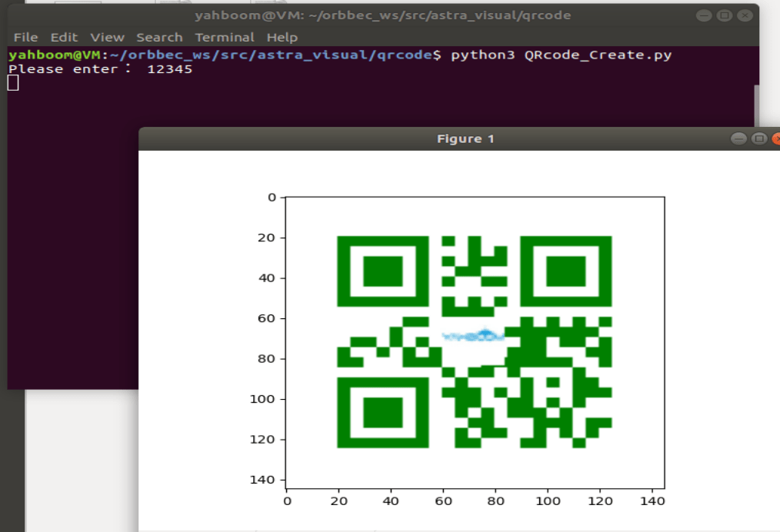This screenshot has width=780, height=532.
Task: Open the File menu in Terminal
Action: tap(26, 38)
